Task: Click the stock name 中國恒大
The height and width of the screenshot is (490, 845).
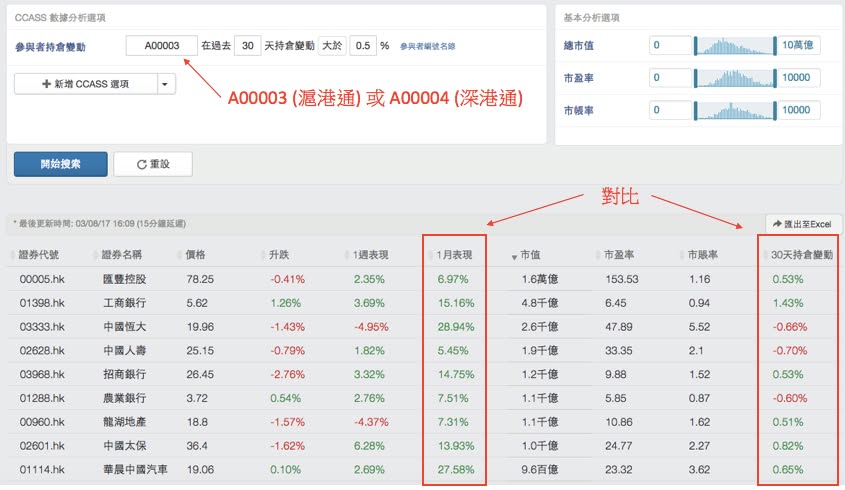Action: click(x=124, y=327)
